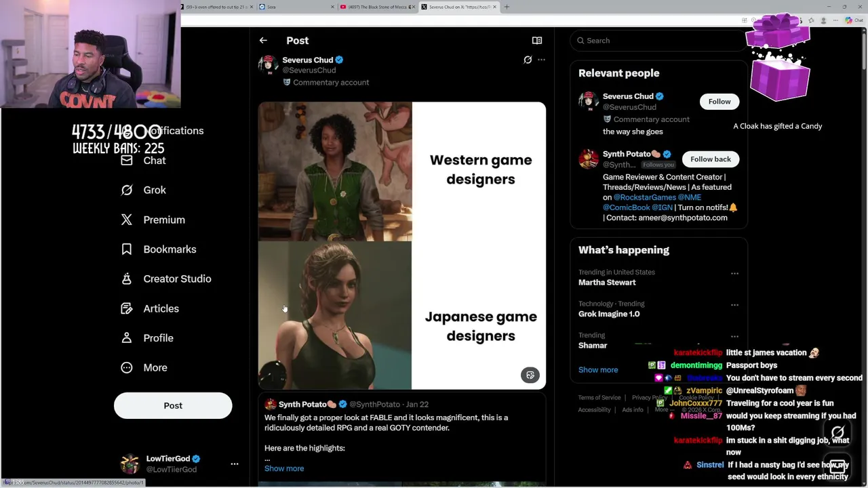
Task: Follow Severus Chud in Relevant people
Action: 719,102
